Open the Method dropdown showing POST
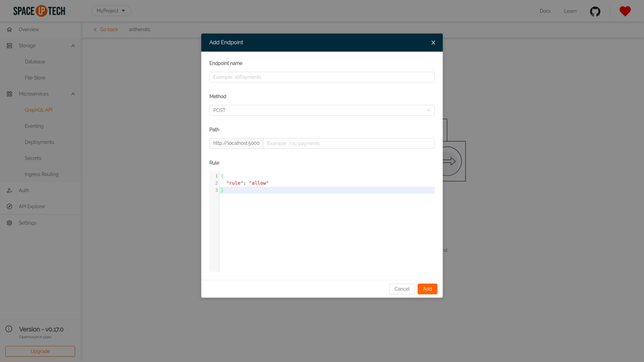 (321, 110)
